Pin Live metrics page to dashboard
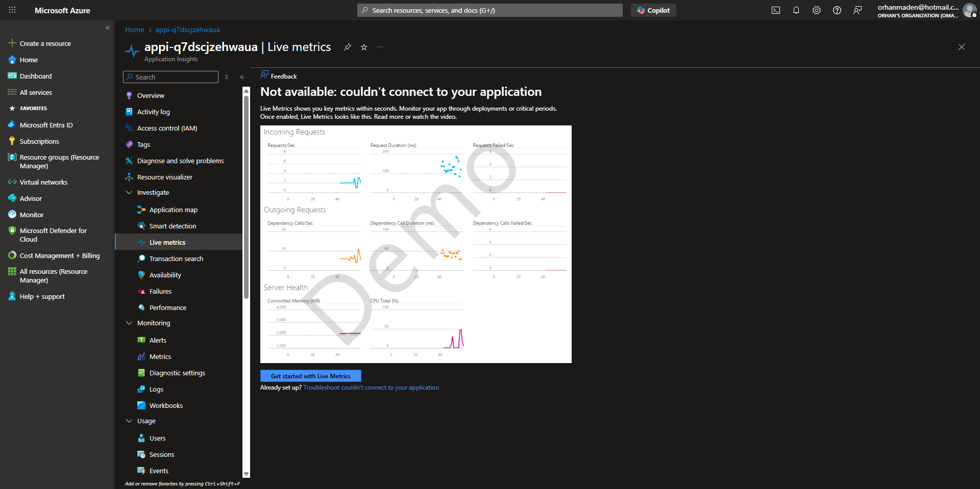This screenshot has height=489, width=980. pyautogui.click(x=348, y=47)
